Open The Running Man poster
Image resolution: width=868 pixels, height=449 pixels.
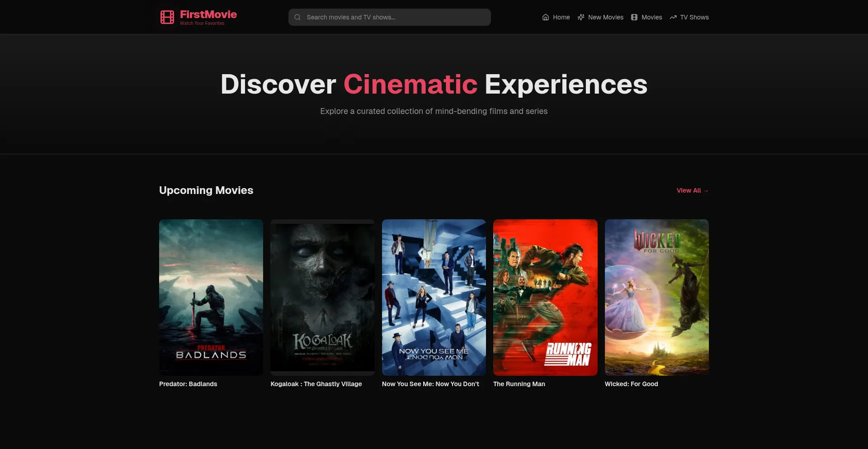pos(545,297)
